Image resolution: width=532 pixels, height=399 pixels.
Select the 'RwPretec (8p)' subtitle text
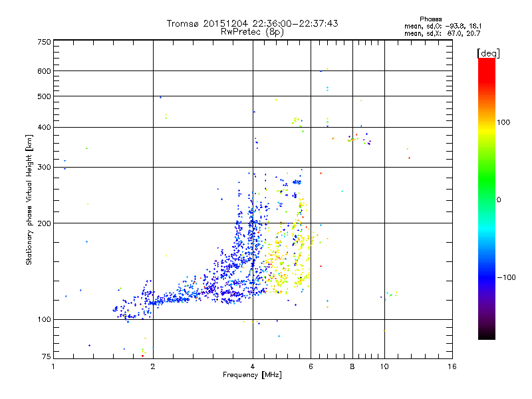pos(252,32)
